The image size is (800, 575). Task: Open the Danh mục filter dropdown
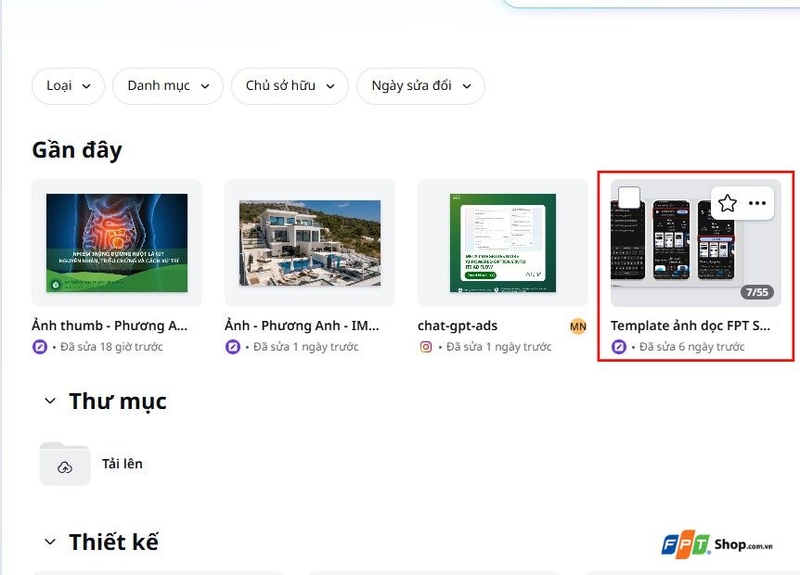tap(167, 86)
